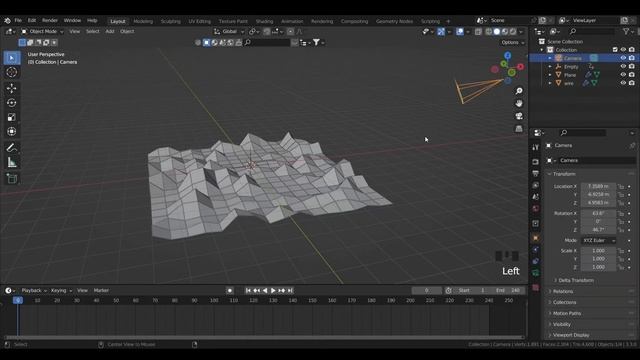Click the Blender logo menu icon
This screenshot has width=640, height=360.
tap(7, 20)
